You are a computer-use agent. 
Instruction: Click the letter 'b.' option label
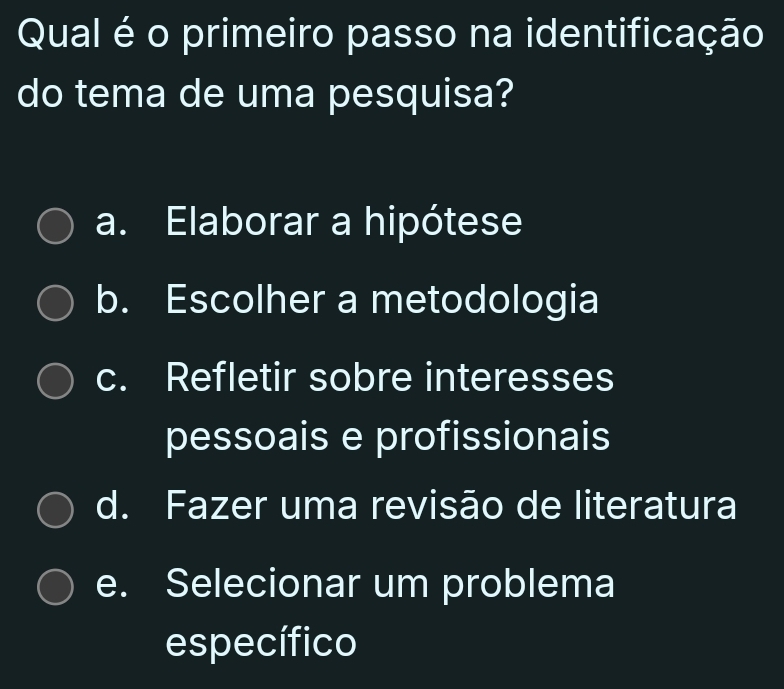coord(113,300)
